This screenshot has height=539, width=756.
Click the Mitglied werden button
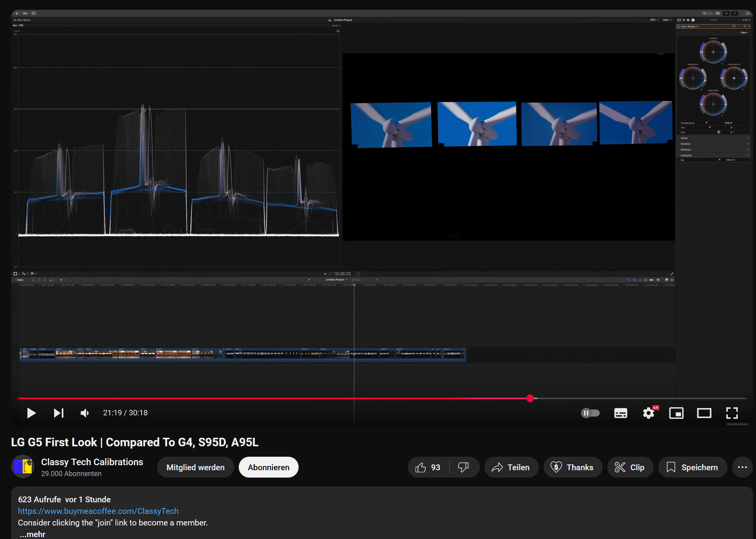pos(195,467)
